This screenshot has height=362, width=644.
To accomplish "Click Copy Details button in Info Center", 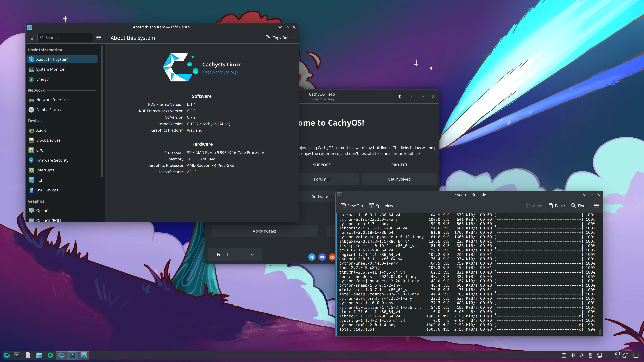I will 280,37.
